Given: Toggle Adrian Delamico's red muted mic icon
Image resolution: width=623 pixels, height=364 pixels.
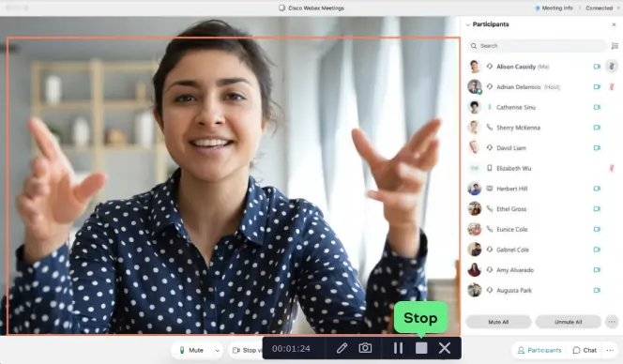Looking at the screenshot, I should click(x=612, y=86).
